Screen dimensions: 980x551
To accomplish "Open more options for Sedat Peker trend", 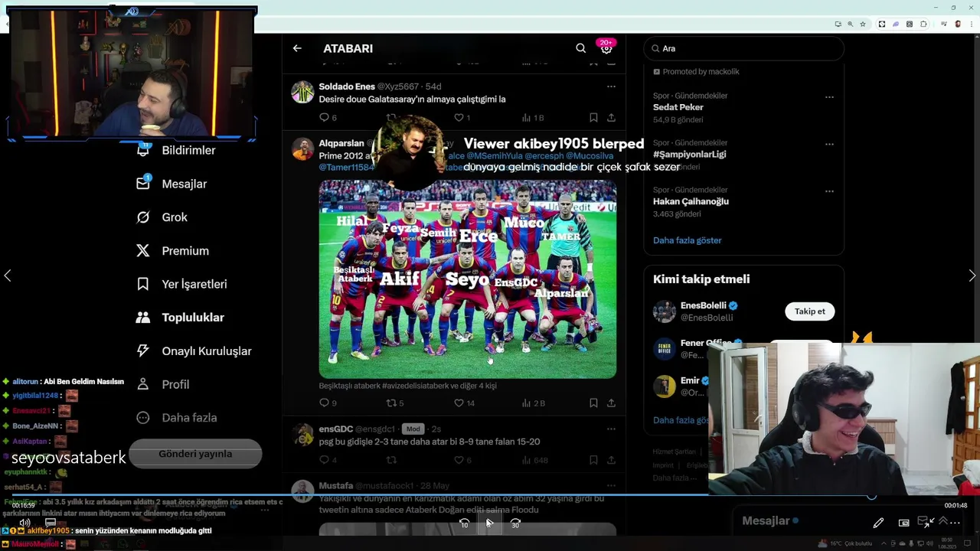I will click(x=829, y=97).
